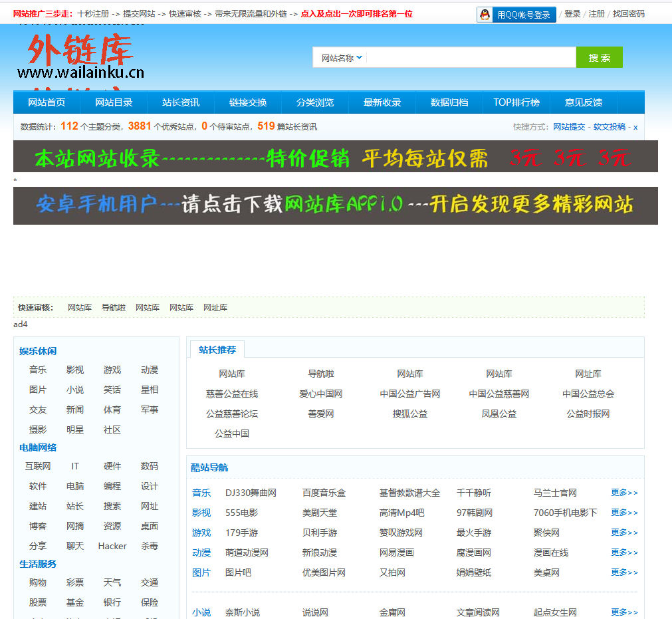672x619 pixels.
Task: Click the search keyword input field
Action: (x=471, y=58)
